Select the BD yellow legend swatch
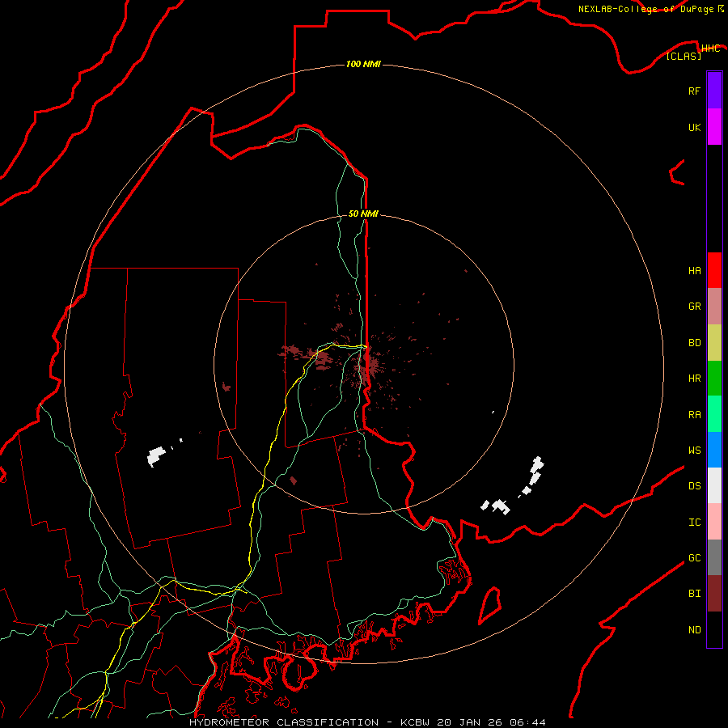Image resolution: width=728 pixels, height=728 pixels. pyautogui.click(x=714, y=343)
